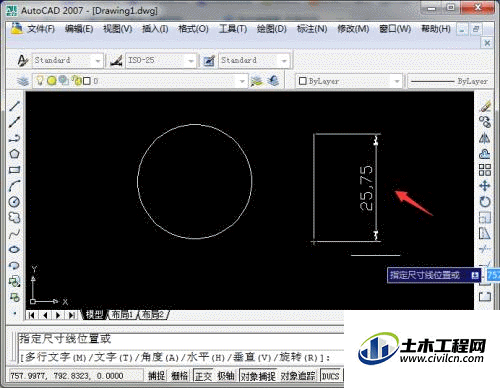This screenshot has width=500, height=388.
Task: Expand the Standard text style dropdown
Action: coord(98,61)
